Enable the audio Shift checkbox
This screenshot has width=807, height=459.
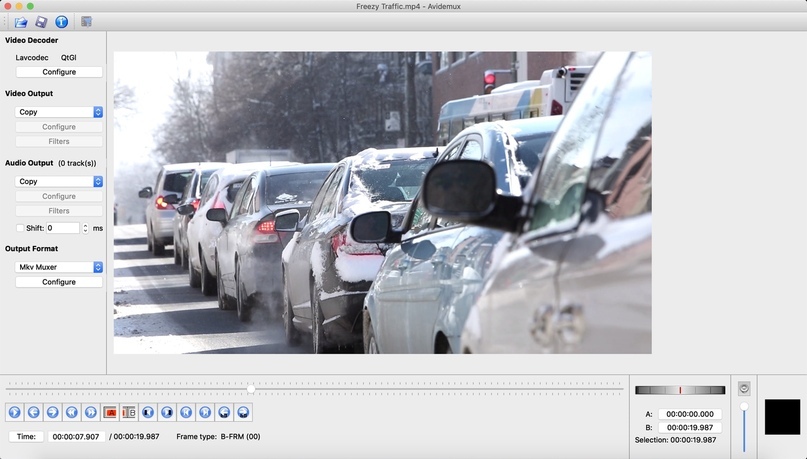click(x=20, y=228)
